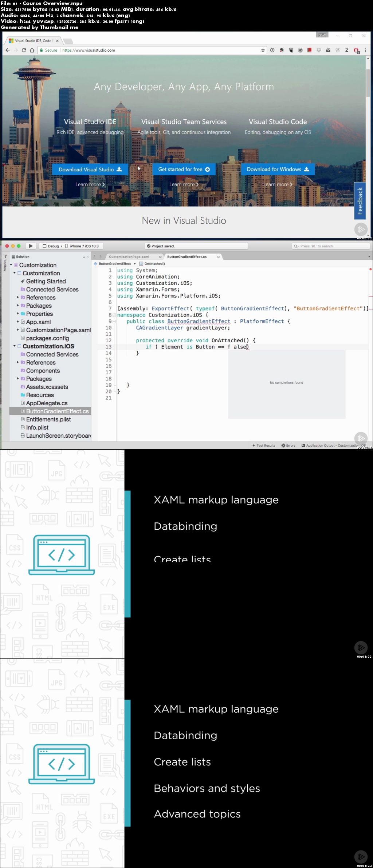The height and width of the screenshot is (868, 373).
Task: Close the CustomizationPage.xaml tab
Action: pos(160,257)
